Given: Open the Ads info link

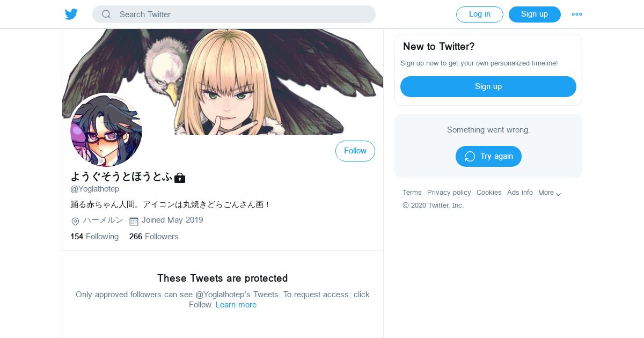Looking at the screenshot, I should point(520,193).
